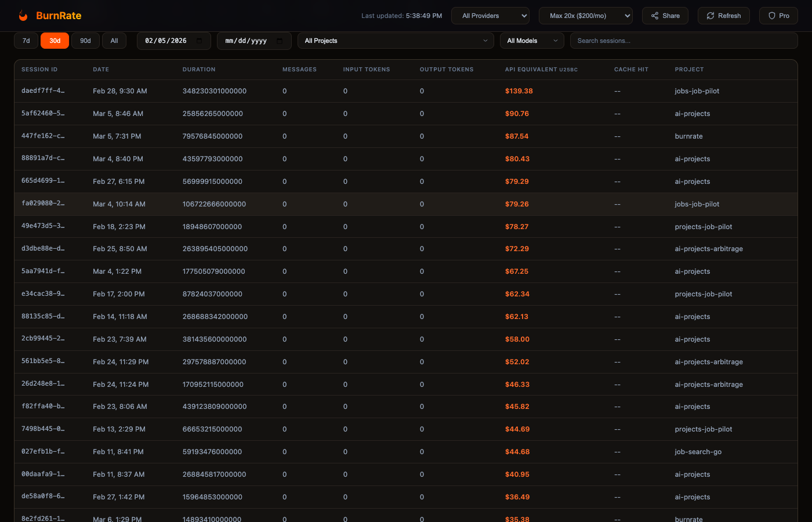Open the All Providers dropdown

[490, 16]
